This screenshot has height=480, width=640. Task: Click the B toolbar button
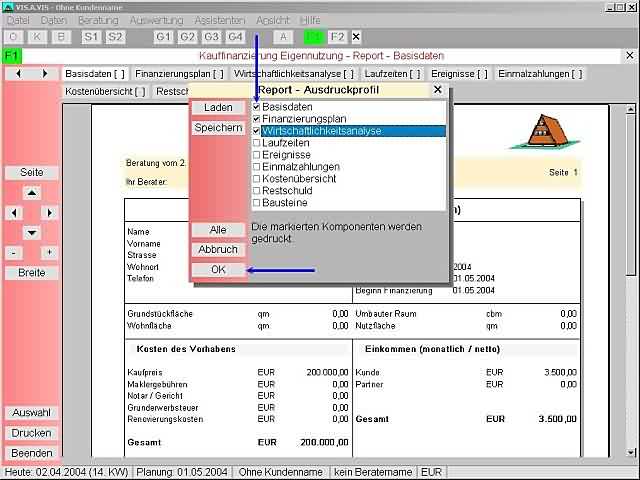61,37
